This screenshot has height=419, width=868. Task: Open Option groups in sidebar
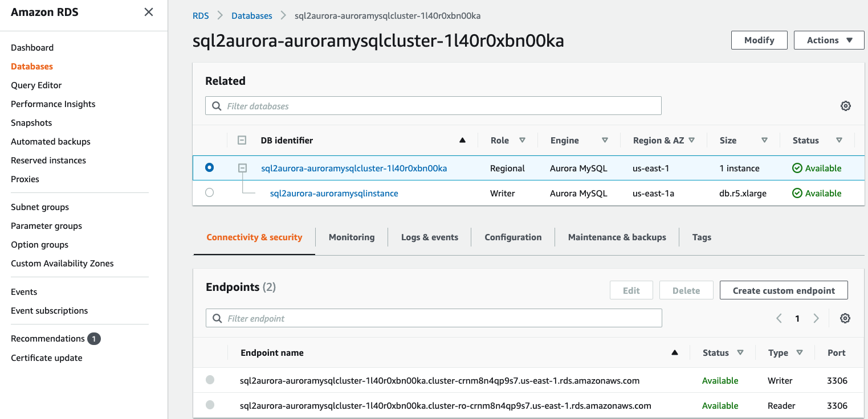[x=40, y=245]
